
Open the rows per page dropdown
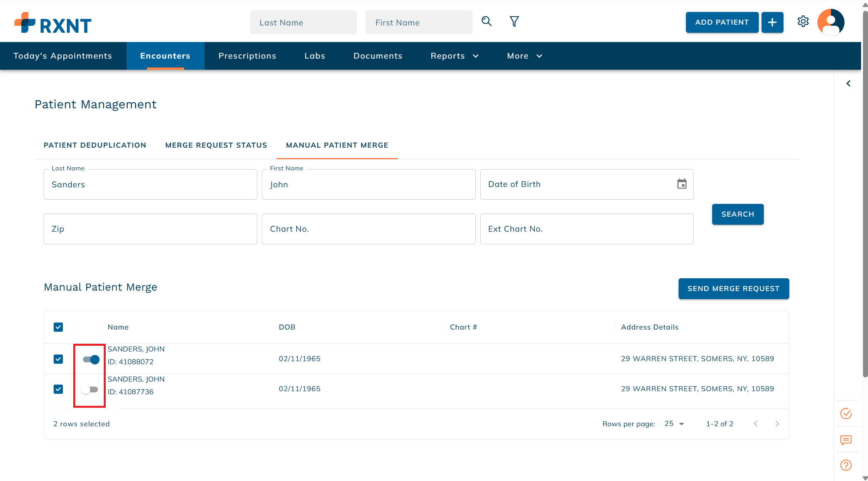click(x=674, y=424)
